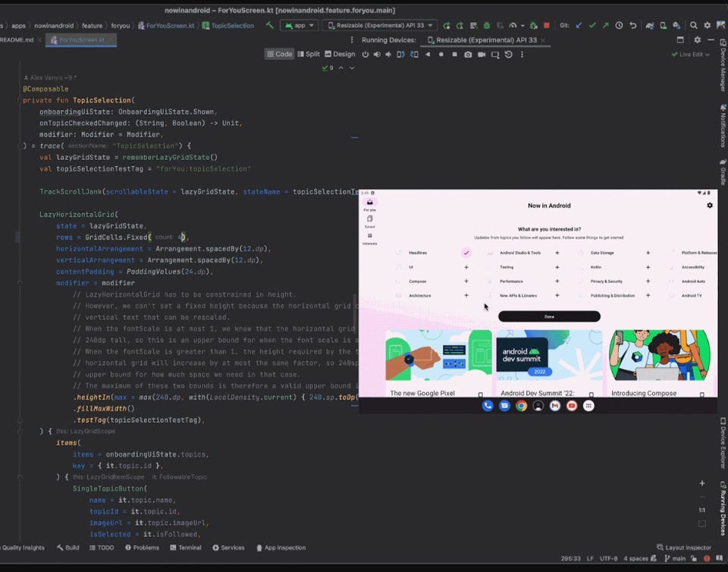The image size is (728, 572).
Task: Rotate emulator left icon
Action: pos(400,55)
